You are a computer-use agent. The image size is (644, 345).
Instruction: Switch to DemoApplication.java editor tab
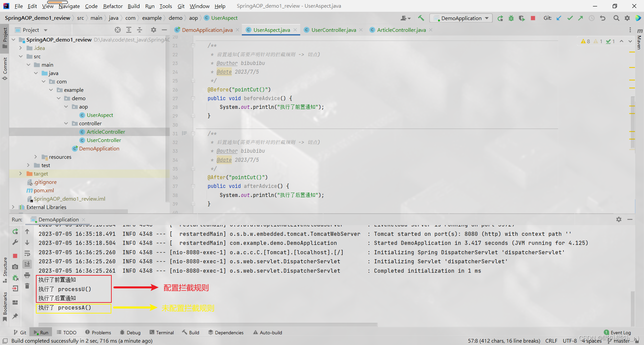point(207,30)
